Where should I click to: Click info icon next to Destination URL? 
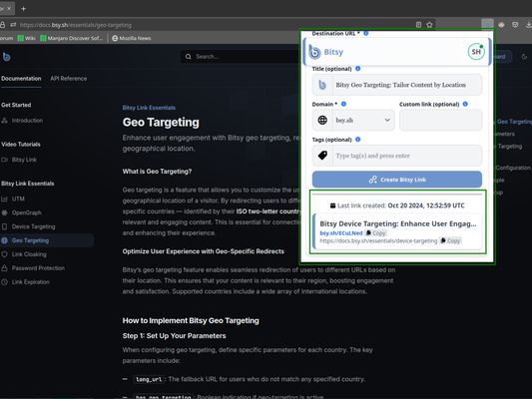(365, 33)
